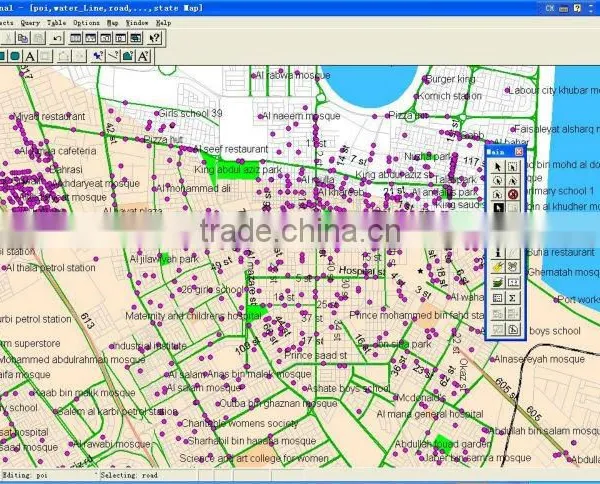Open a New Browser window icon
600x484 pixels.
[76, 38]
